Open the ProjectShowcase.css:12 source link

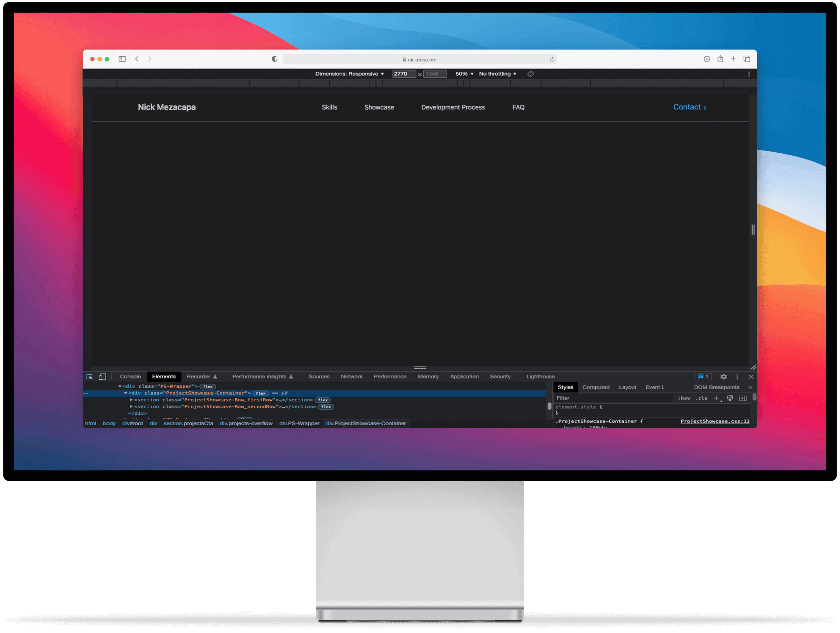[714, 421]
